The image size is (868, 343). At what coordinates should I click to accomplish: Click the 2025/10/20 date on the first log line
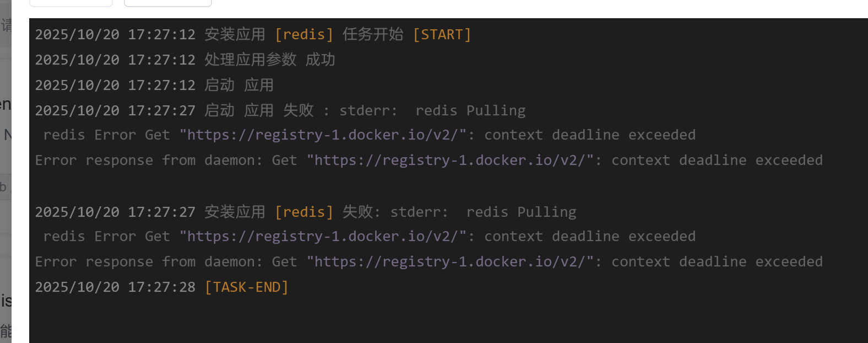coord(77,35)
